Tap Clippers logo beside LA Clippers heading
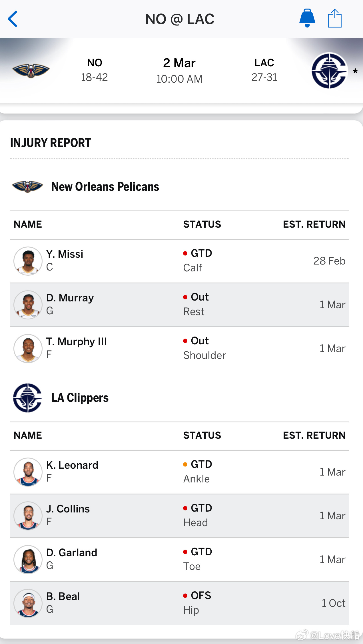 coord(27,398)
